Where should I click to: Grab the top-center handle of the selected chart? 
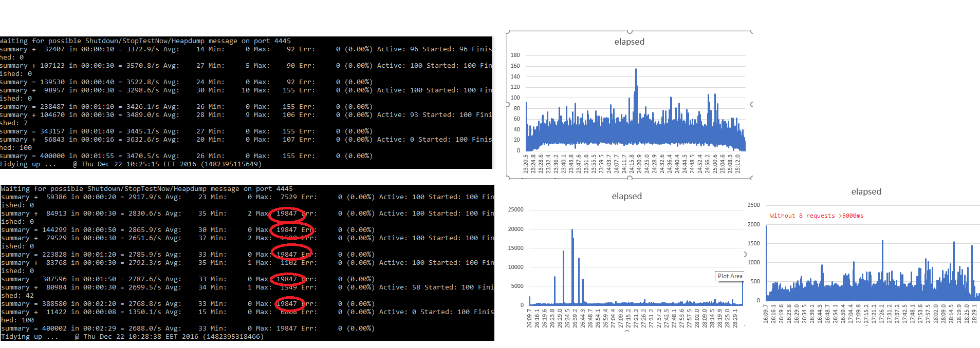pos(630,32)
